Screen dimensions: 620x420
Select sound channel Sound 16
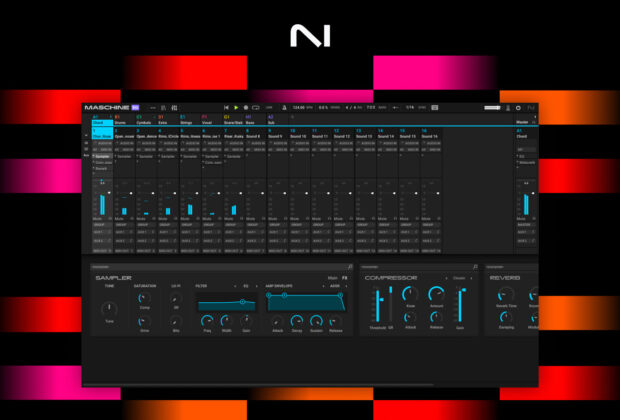click(x=431, y=134)
